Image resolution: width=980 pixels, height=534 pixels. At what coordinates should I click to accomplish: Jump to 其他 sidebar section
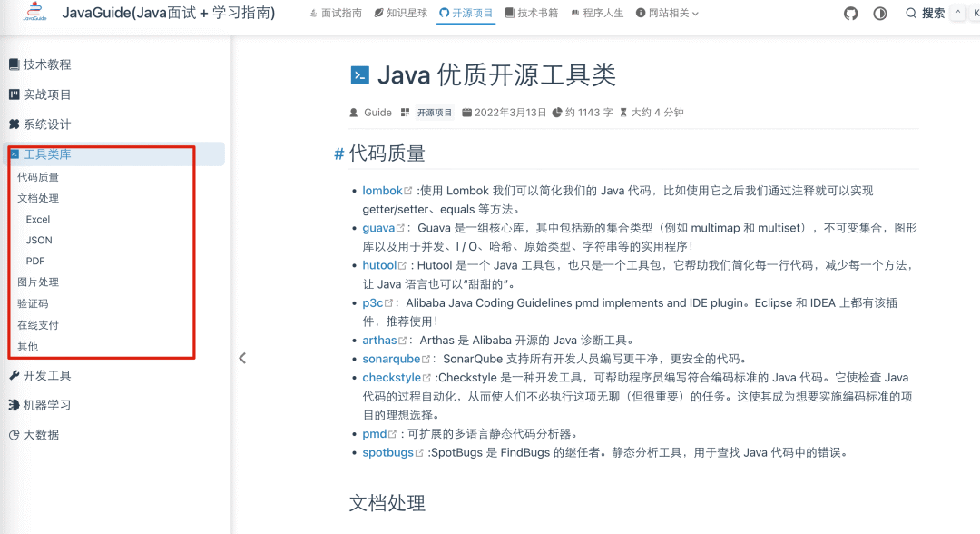[27, 346]
